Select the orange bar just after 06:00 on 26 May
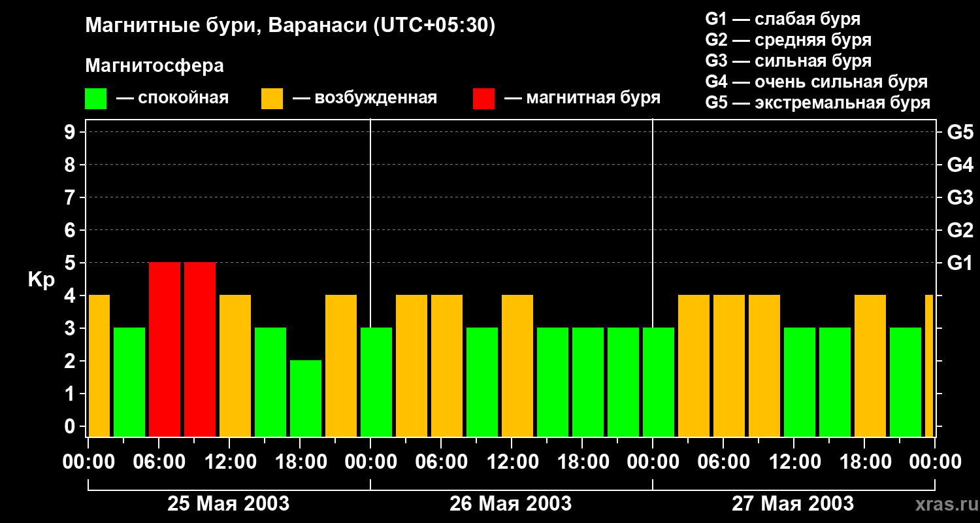The height and width of the screenshot is (523, 980). [x=447, y=365]
